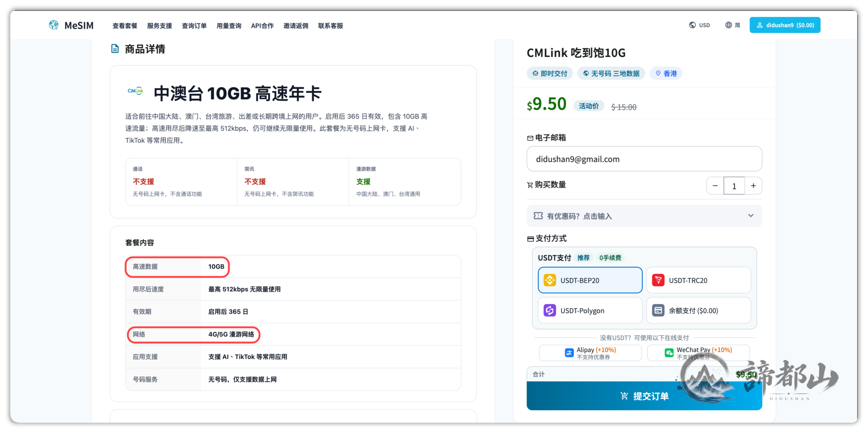The height and width of the screenshot is (433, 868).
Task: Click the CMLink brand logo
Action: [x=136, y=91]
